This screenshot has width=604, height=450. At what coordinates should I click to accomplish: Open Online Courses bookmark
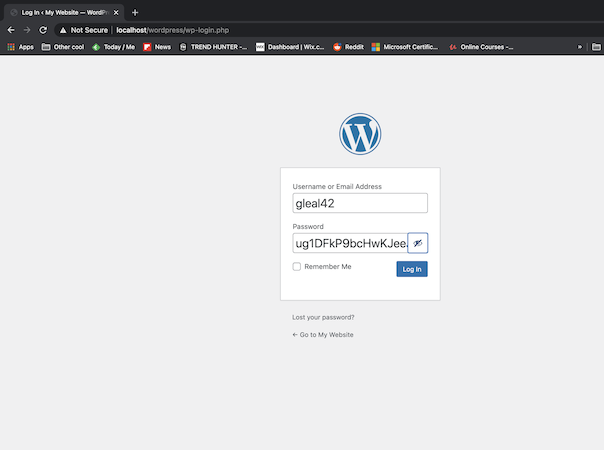pyautogui.click(x=481, y=47)
